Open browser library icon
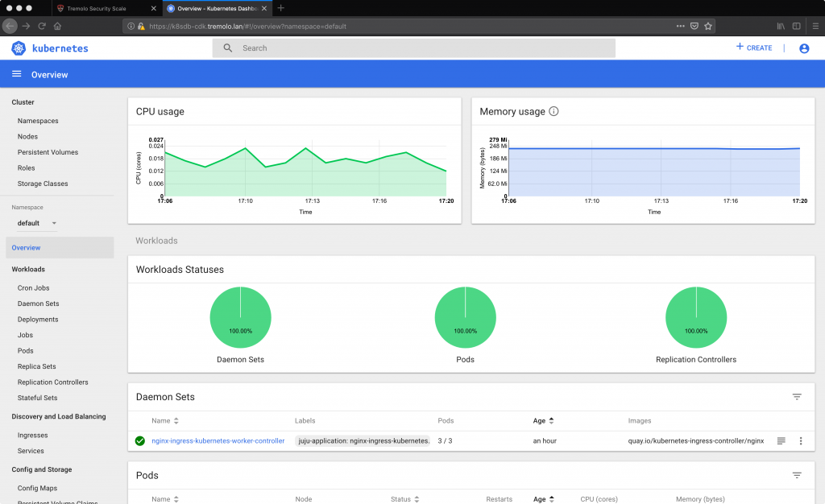 pos(781,26)
